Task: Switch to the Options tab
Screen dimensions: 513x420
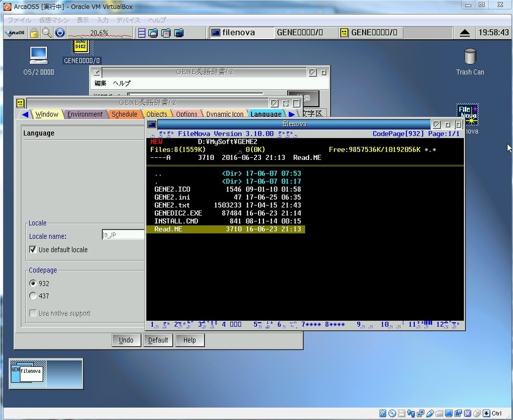Action: 187,114
